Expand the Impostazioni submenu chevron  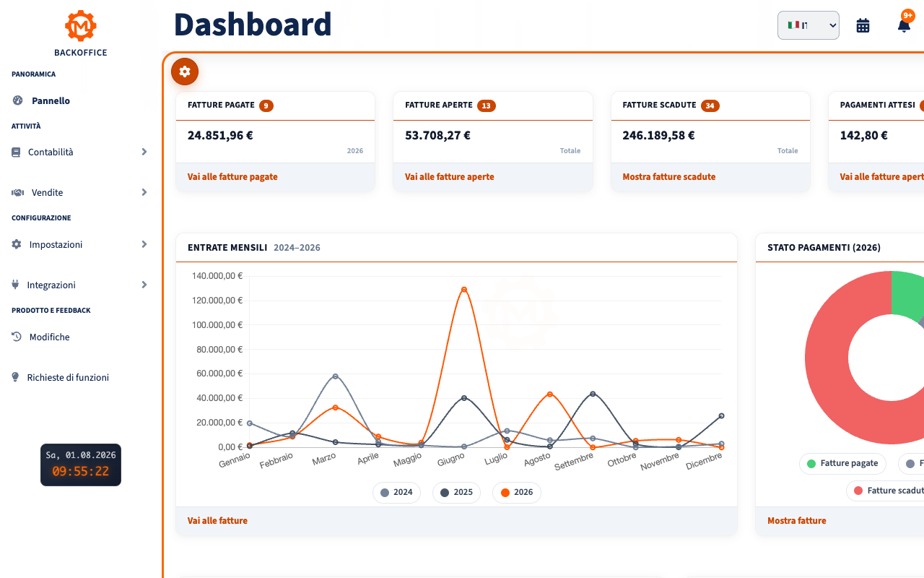144,245
